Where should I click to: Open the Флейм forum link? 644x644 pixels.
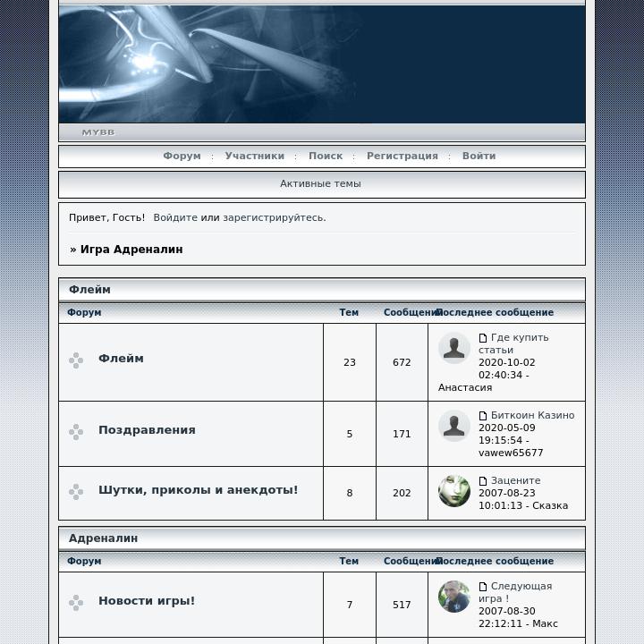(121, 359)
